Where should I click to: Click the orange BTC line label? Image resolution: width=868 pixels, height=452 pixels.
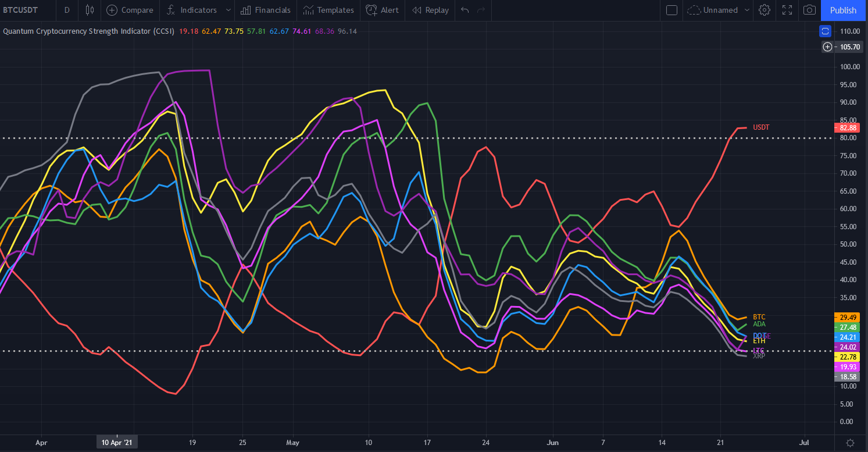759,317
